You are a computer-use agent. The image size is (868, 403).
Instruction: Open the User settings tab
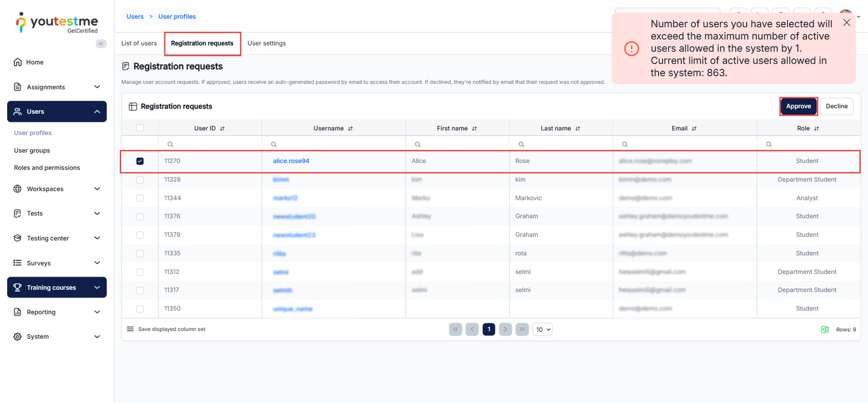(266, 43)
